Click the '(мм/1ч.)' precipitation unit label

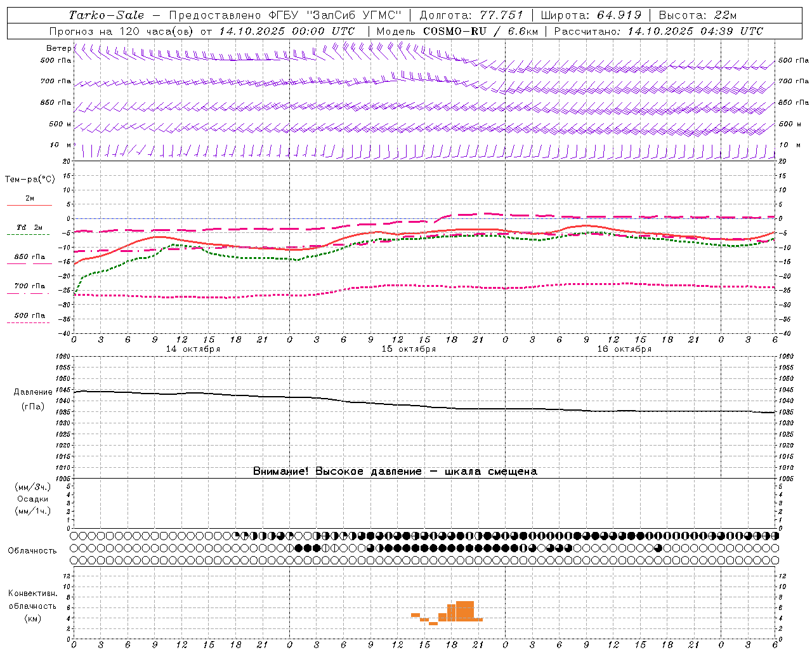tap(33, 511)
